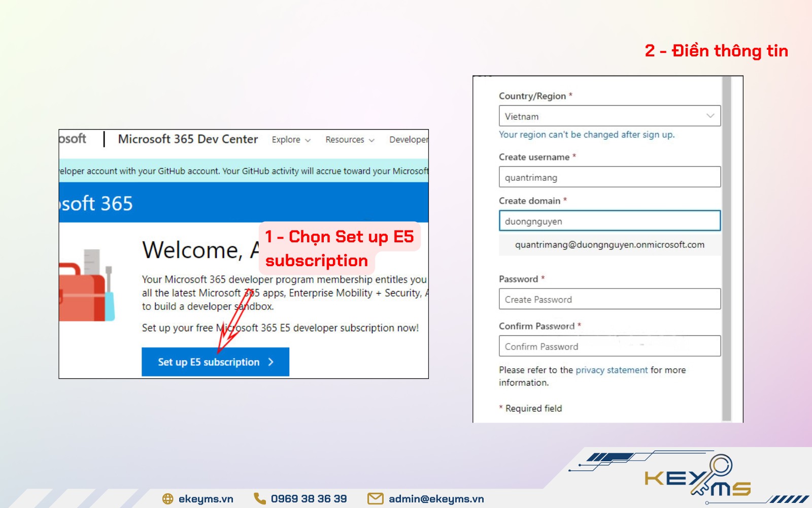The image size is (812, 508).
Task: Open the Resources menu in Dev Center
Action: tap(350, 140)
